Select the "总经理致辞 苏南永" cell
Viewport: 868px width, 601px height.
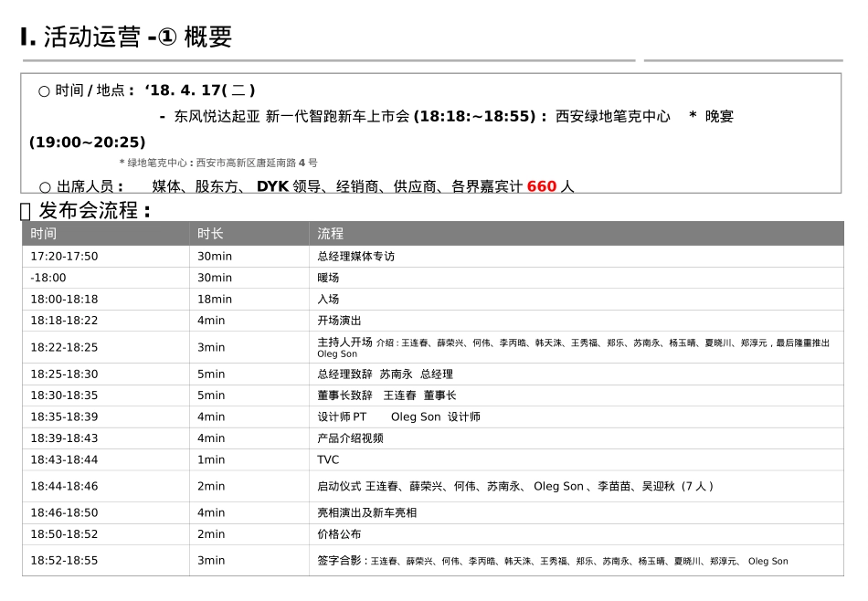click(x=384, y=374)
